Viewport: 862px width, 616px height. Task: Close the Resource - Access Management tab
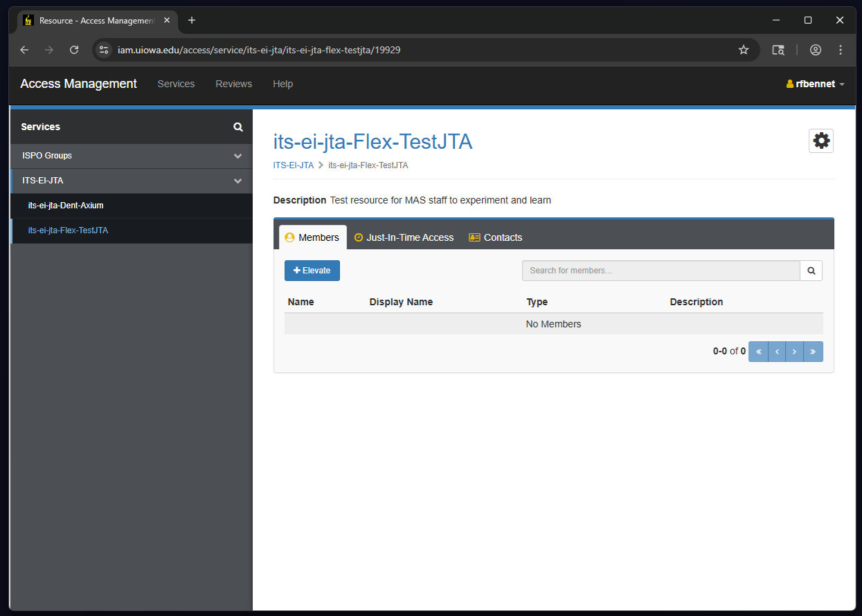point(167,20)
